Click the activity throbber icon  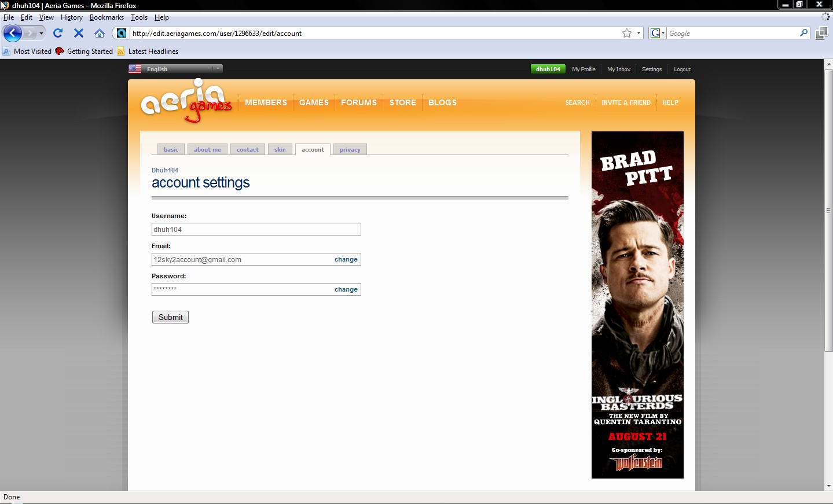tap(826, 17)
